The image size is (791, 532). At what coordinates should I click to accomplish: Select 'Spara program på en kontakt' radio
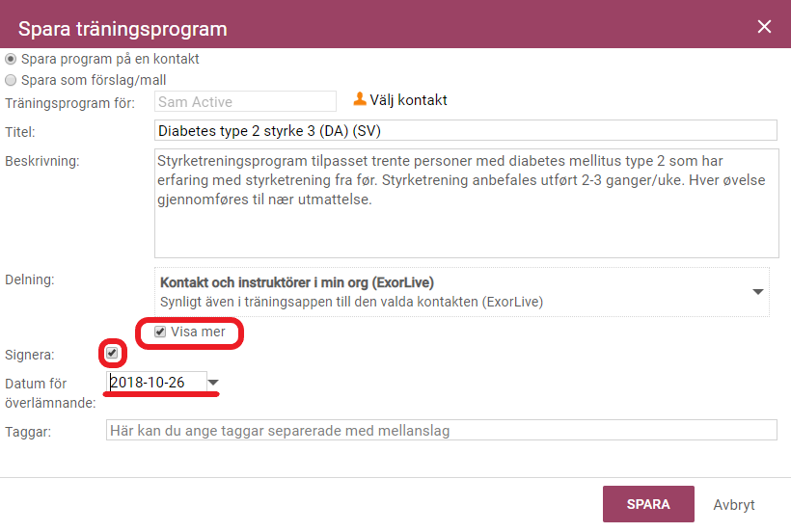[x=11, y=59]
